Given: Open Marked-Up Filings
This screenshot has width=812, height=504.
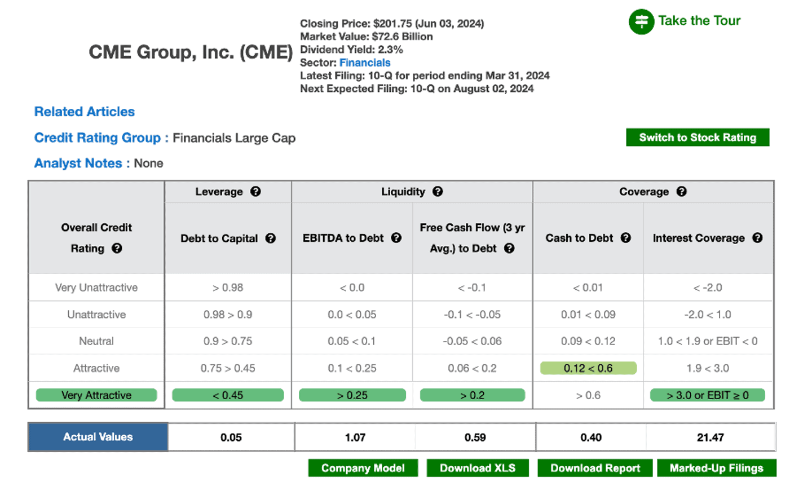Looking at the screenshot, I should point(717,468).
